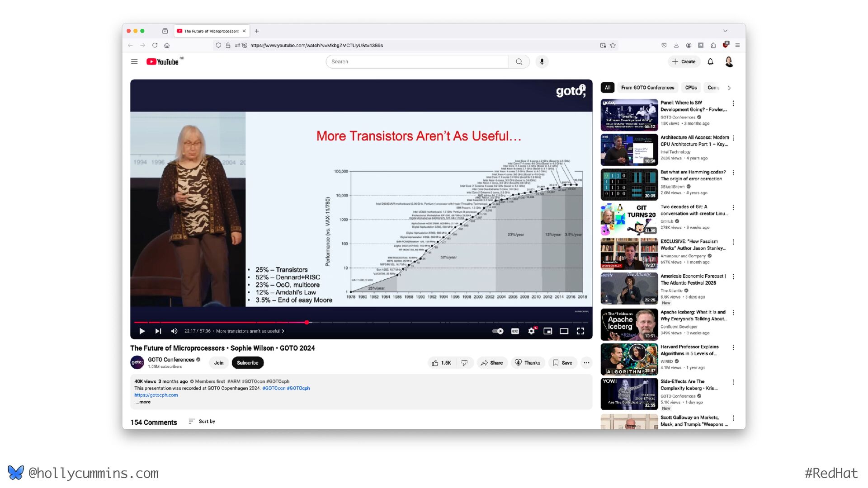Enable miniplayer mode

[x=547, y=331]
